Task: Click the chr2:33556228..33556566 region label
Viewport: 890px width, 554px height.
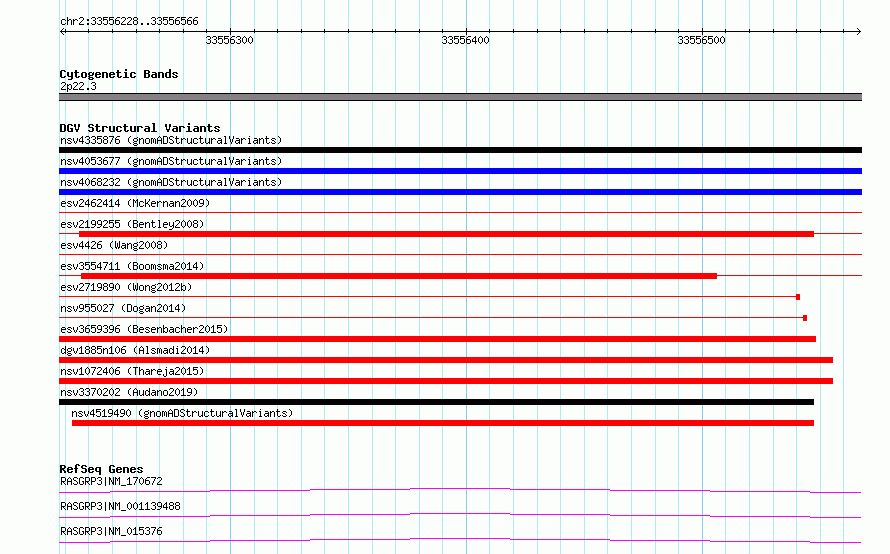Action: coord(129,21)
